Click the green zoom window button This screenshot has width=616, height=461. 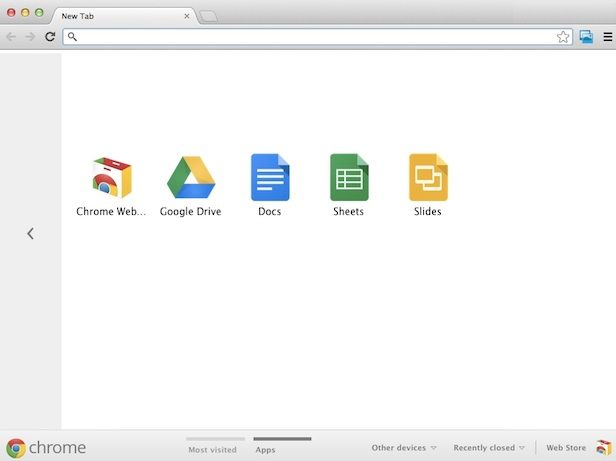[x=39, y=13]
